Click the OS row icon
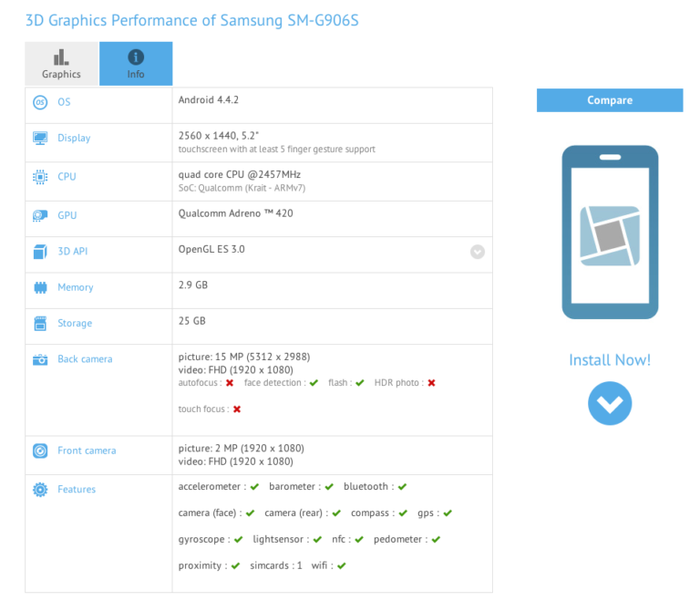This screenshot has height=601, width=700. [40, 102]
